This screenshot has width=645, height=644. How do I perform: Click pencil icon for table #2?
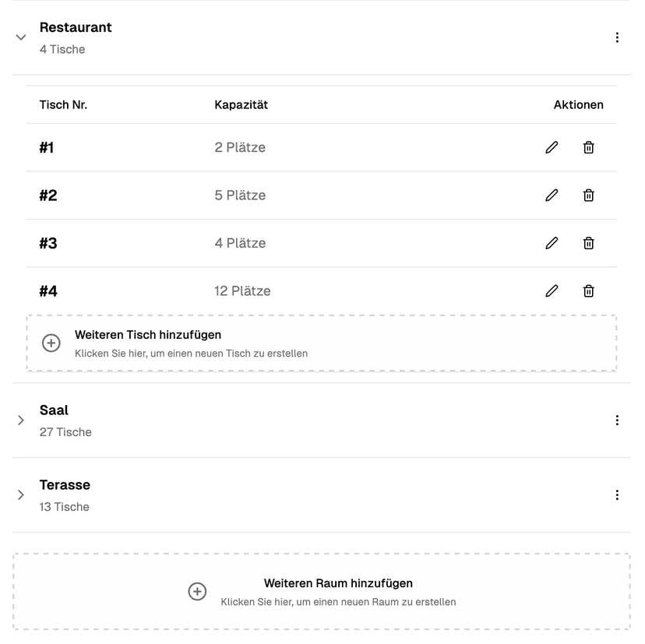point(552,195)
